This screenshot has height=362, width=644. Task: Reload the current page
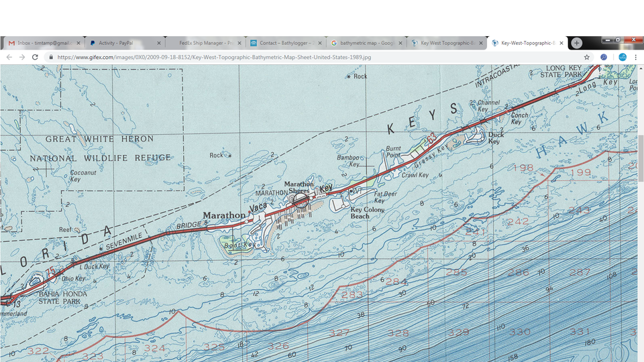(36, 57)
